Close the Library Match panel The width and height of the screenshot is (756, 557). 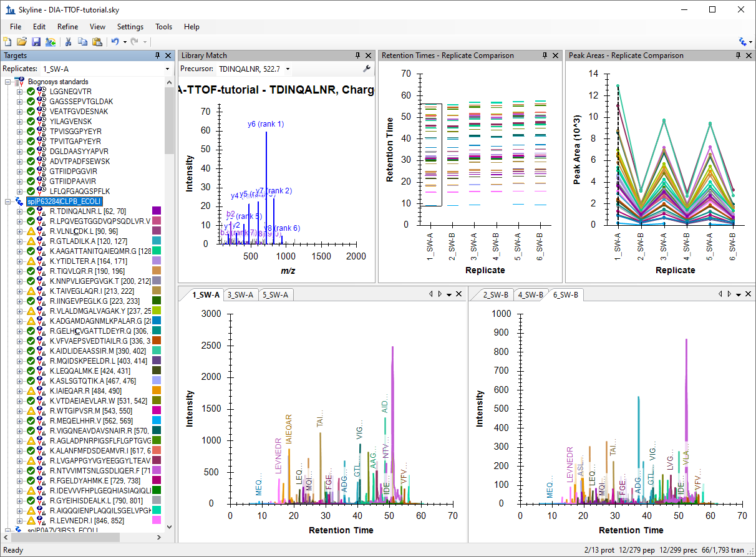(x=369, y=56)
